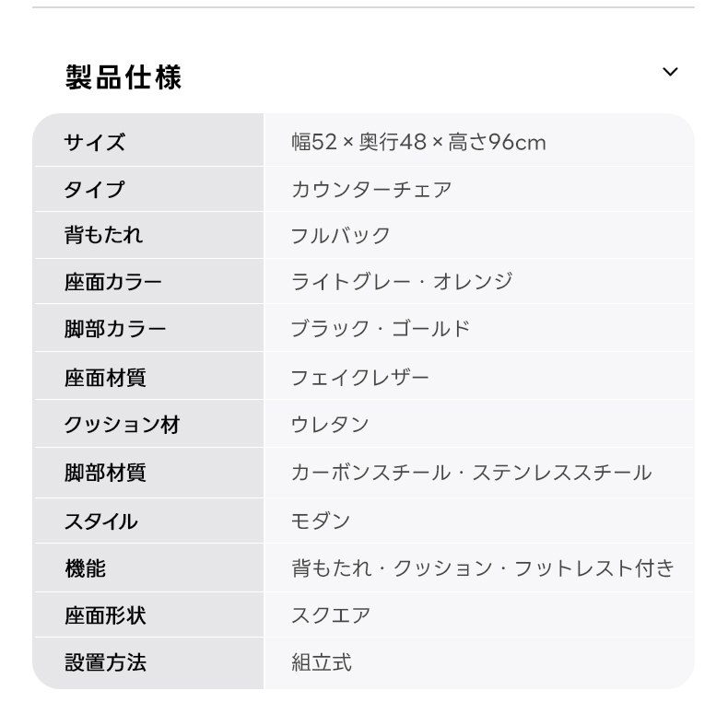Screen dimensions: 728x714
Task: Click the 座面形状 value スクエア
Action: (331, 615)
